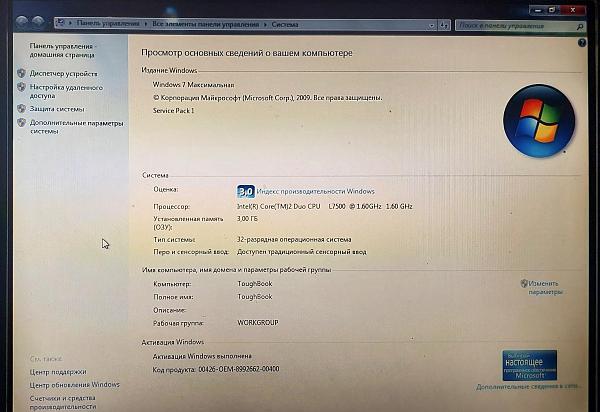This screenshot has width=600, height=412.
Task: Click the WORKGROUP value
Action: tap(258, 322)
